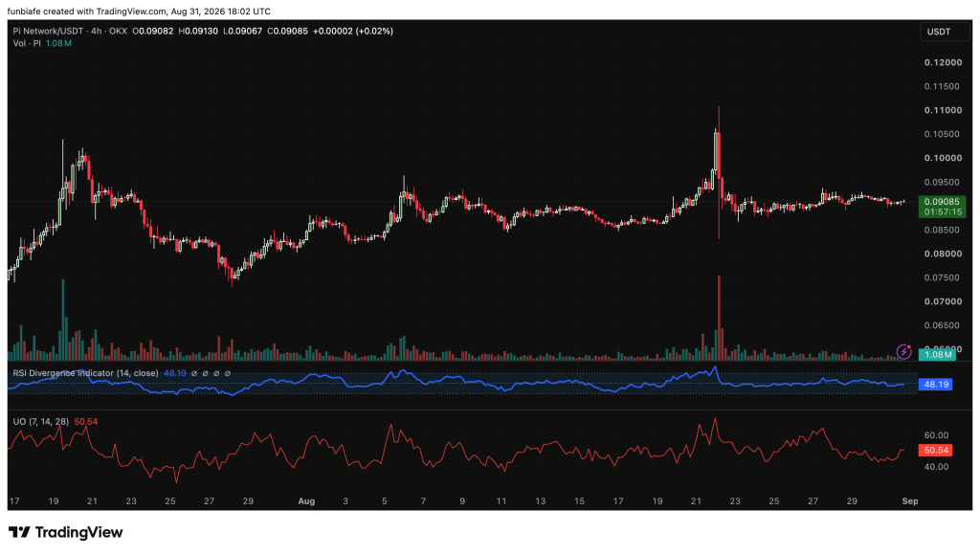Click the 15 date label on time axis

coord(579,501)
